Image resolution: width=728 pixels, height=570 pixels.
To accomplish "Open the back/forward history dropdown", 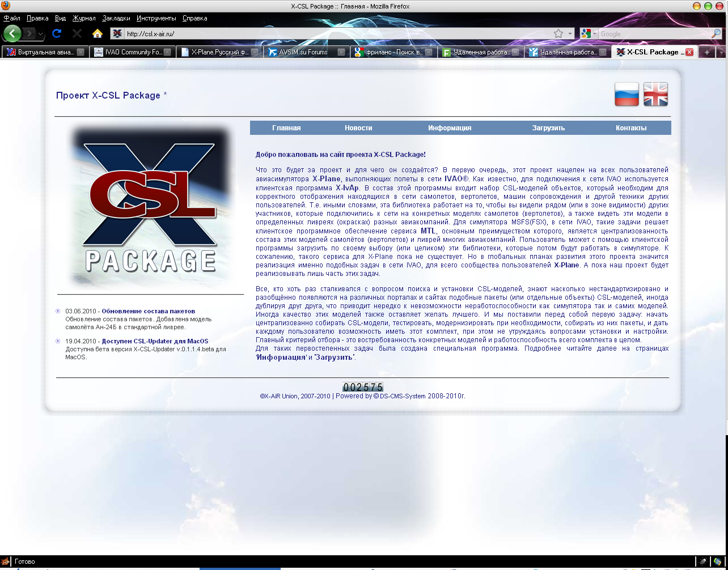I will 41,34.
